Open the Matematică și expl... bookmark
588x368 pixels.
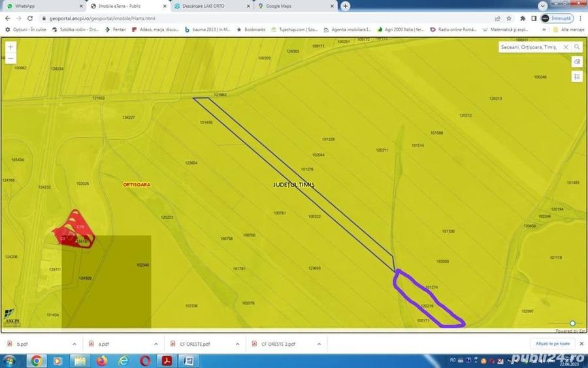point(506,29)
